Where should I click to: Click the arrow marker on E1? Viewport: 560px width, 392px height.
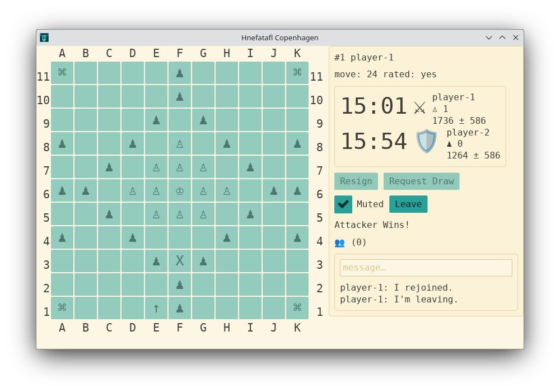[156, 309]
